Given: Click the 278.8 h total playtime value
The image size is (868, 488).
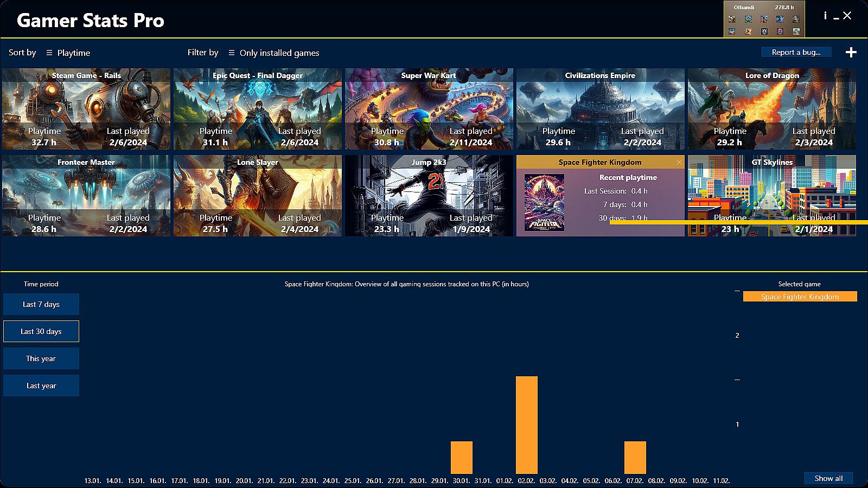Looking at the screenshot, I should [784, 8].
